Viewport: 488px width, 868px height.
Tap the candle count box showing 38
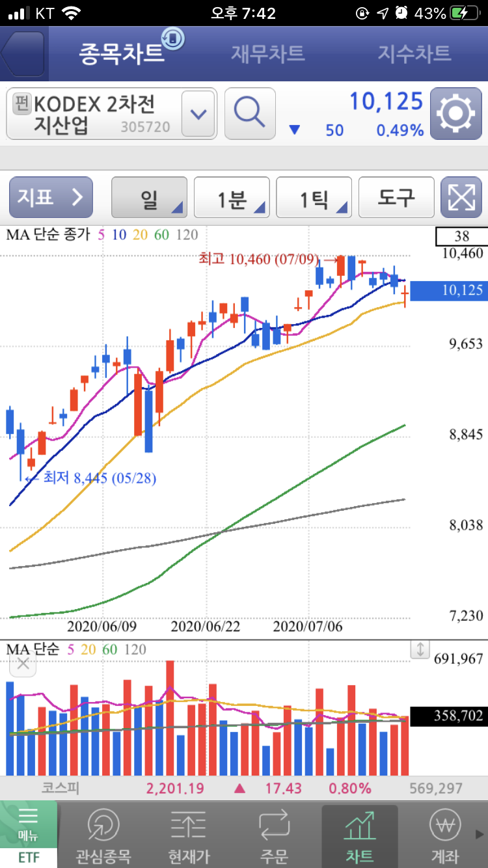(x=461, y=236)
